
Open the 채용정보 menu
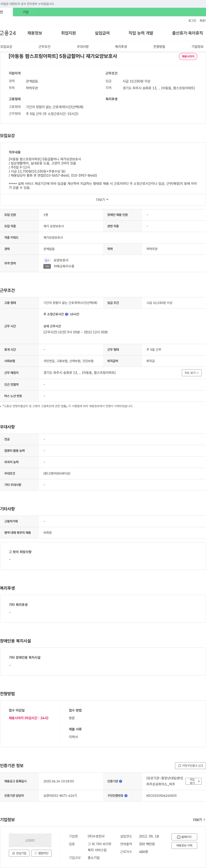pos(35,33)
